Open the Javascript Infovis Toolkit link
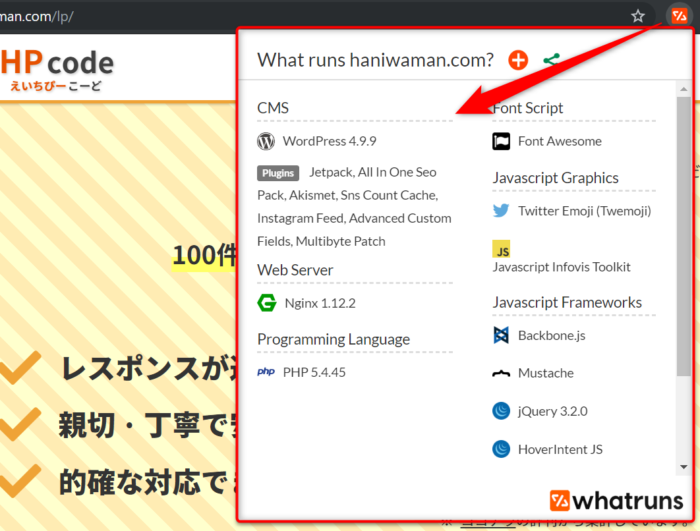 (x=561, y=267)
